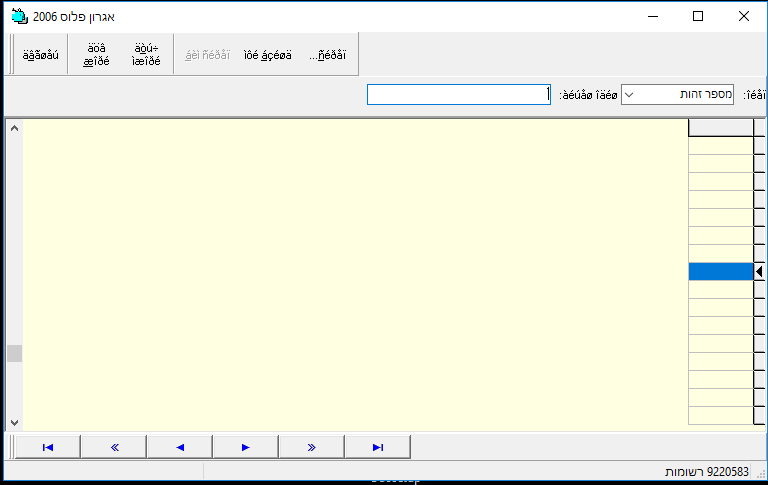The height and width of the screenshot is (485, 768).
Task: Open the 'ñéðåï...' filter dialog button
Action: [x=328, y=55]
